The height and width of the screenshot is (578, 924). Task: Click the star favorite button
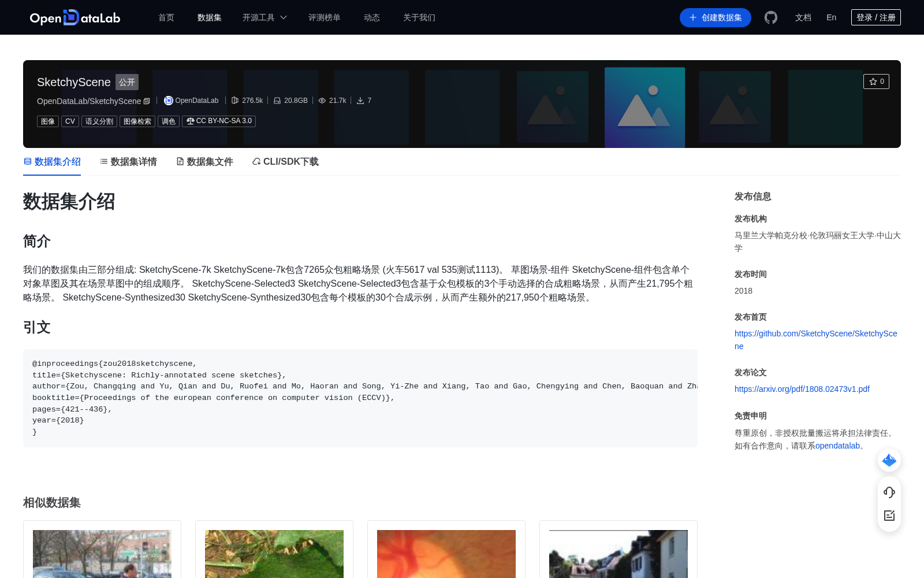click(876, 81)
